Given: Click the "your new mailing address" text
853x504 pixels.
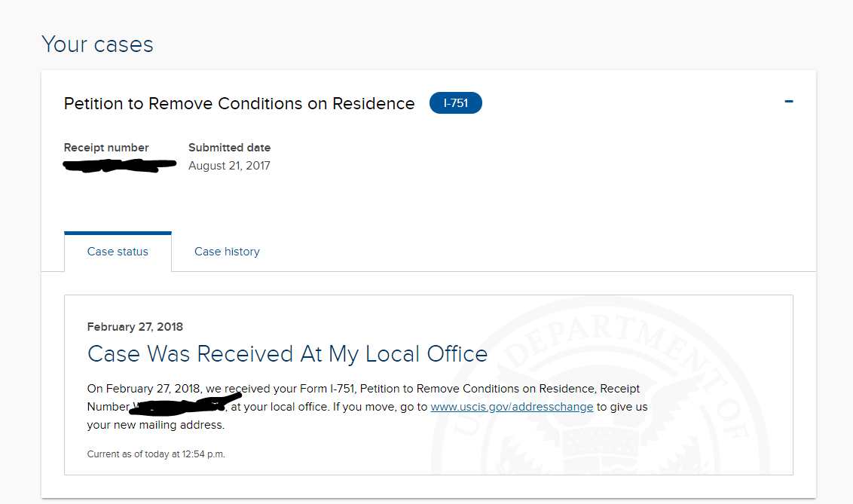Looking at the screenshot, I should tap(155, 425).
